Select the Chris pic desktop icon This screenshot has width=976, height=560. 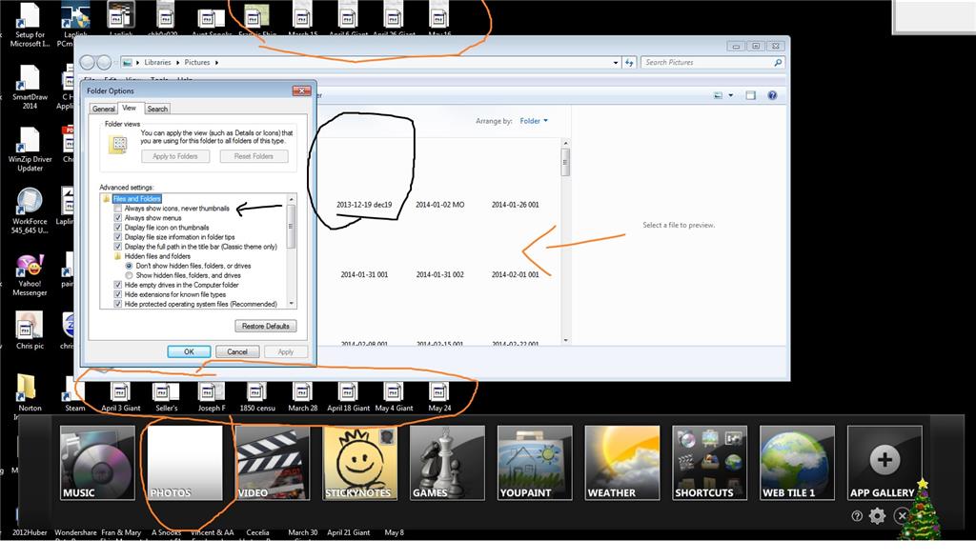(30, 330)
